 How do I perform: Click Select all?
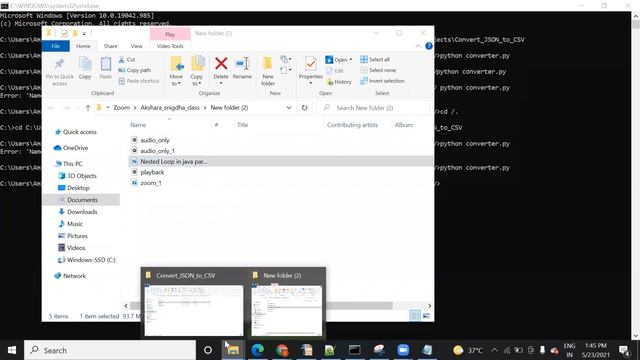tap(375, 60)
